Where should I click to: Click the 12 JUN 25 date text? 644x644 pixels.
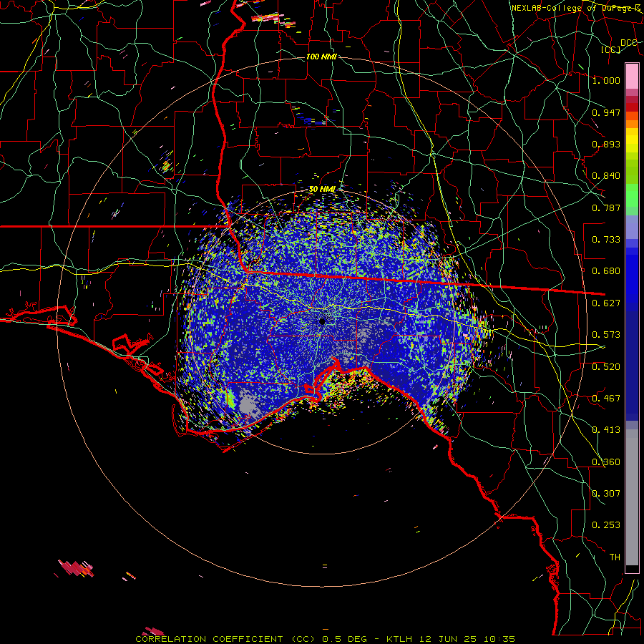click(x=448, y=639)
